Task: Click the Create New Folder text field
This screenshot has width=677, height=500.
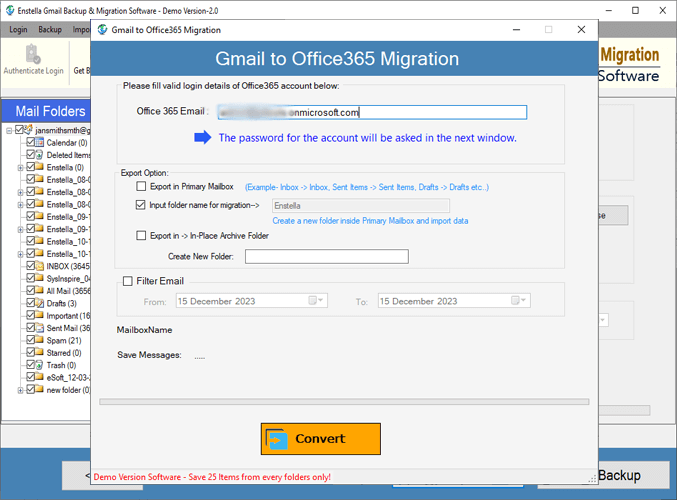Action: tap(326, 257)
